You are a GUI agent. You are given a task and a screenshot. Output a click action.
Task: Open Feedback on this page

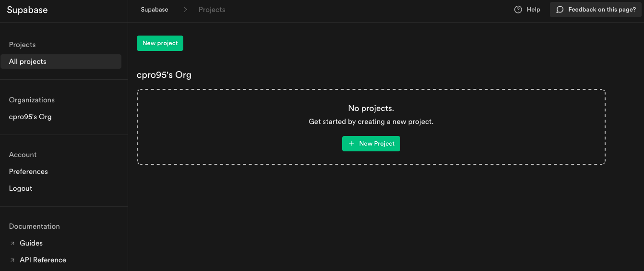pyautogui.click(x=596, y=10)
